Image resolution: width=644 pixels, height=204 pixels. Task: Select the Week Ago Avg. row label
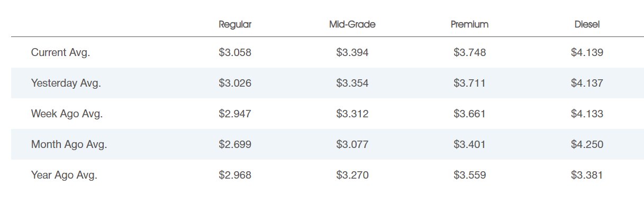point(67,114)
